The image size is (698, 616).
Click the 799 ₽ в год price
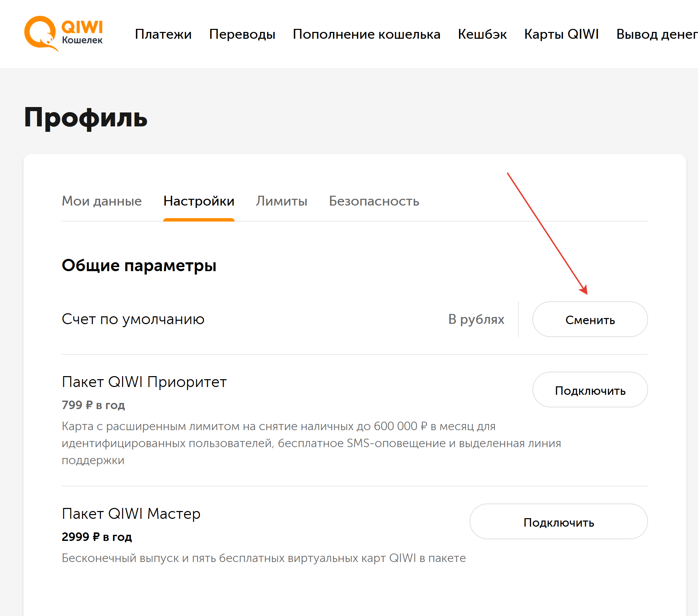93,405
